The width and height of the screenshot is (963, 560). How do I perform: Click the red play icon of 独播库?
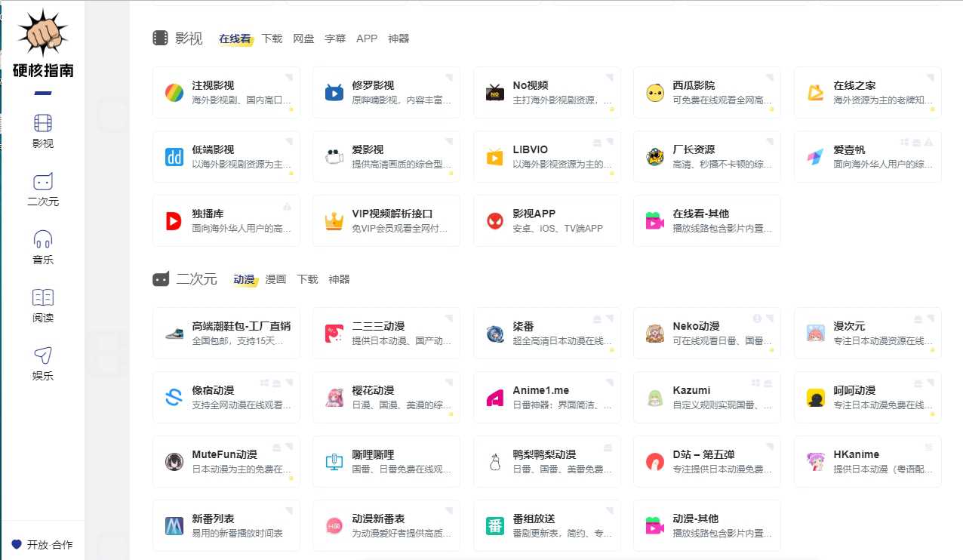[x=173, y=220]
